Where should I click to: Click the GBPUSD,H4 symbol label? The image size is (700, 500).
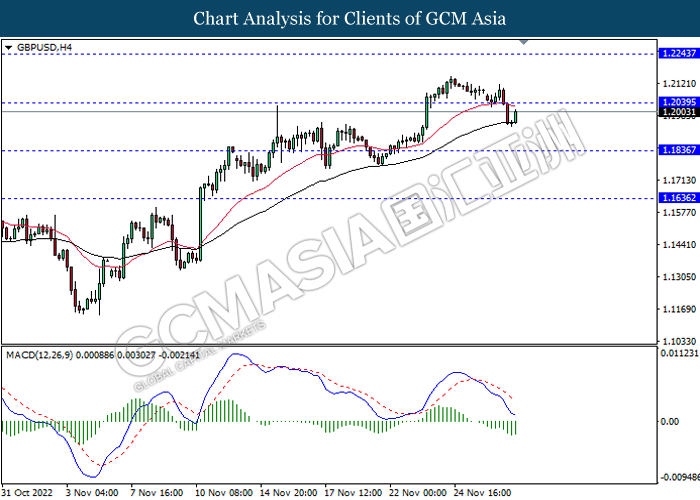(x=44, y=47)
